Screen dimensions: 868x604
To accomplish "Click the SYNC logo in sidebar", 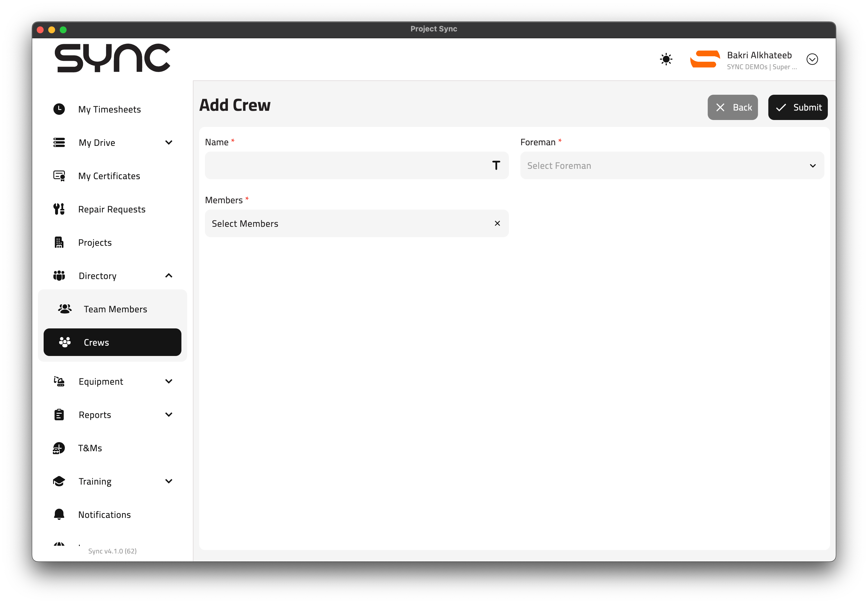I will pyautogui.click(x=112, y=58).
